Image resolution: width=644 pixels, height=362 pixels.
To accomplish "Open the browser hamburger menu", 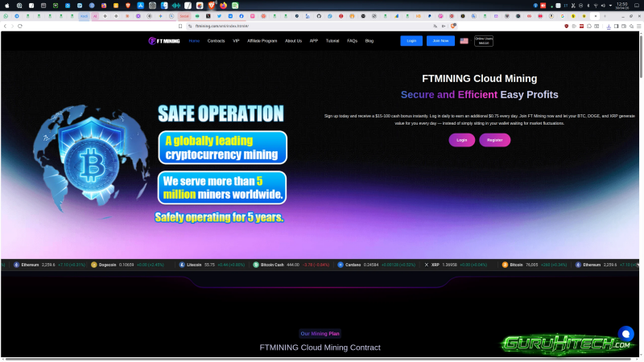I will tap(638, 26).
